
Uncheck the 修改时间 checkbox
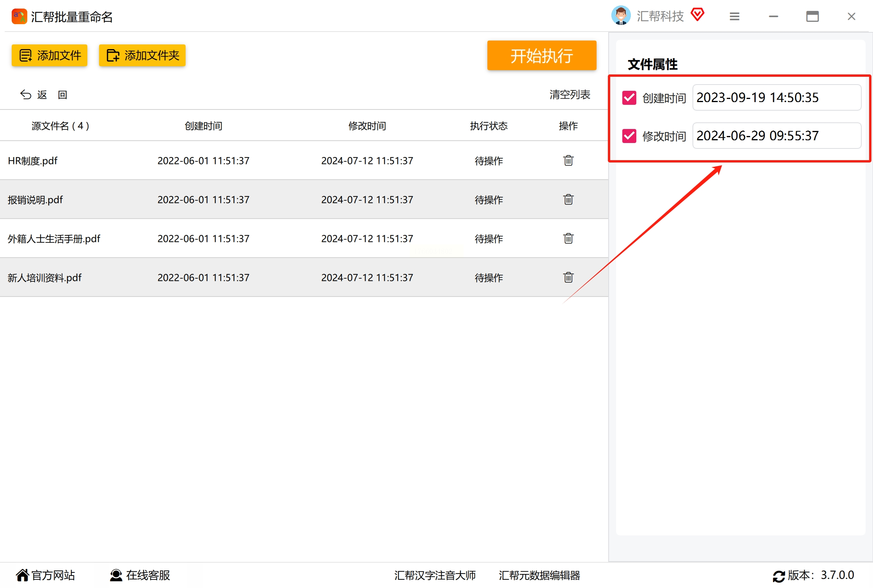tap(629, 136)
